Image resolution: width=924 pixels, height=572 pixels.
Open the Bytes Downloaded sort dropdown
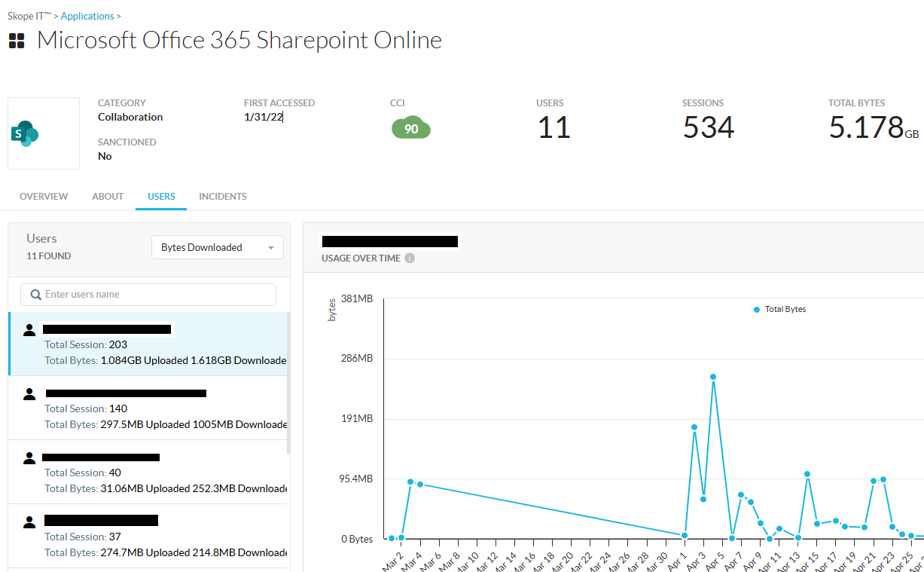click(217, 247)
